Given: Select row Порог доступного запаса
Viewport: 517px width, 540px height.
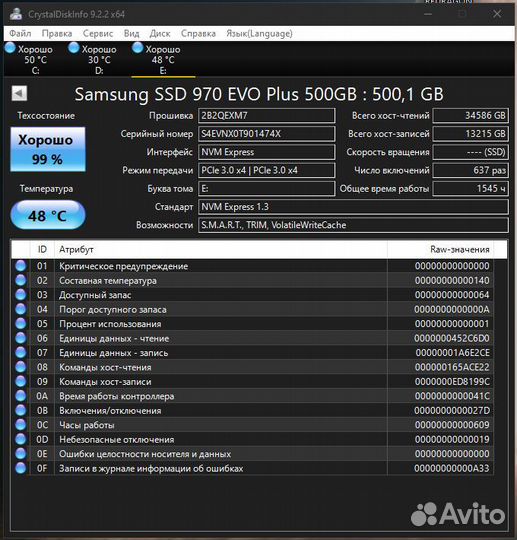Looking at the screenshot, I should pyautogui.click(x=253, y=309).
